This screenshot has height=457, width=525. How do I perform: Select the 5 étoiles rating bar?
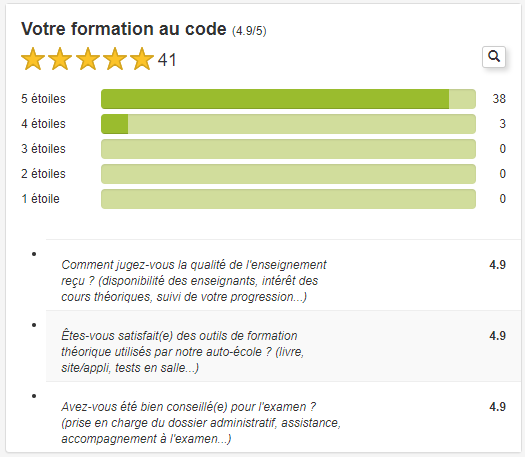tap(288, 99)
